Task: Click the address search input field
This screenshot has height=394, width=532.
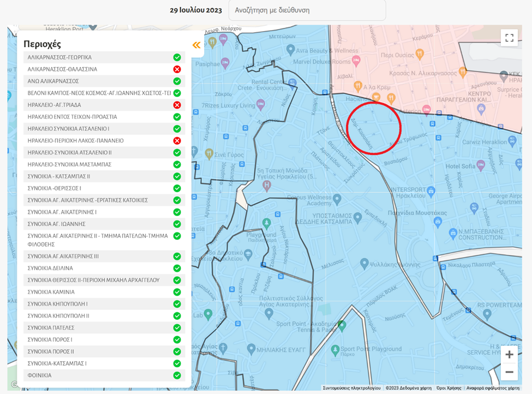Action: [307, 10]
